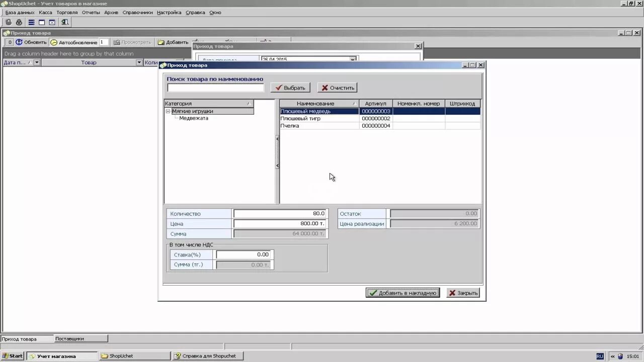Click the close-window X toolbar icon
The width and height of the screenshot is (644, 362).
pyautogui.click(x=52, y=22)
